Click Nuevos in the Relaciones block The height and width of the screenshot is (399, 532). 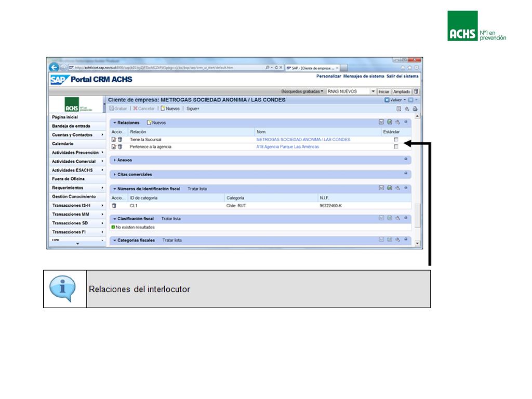(156, 123)
